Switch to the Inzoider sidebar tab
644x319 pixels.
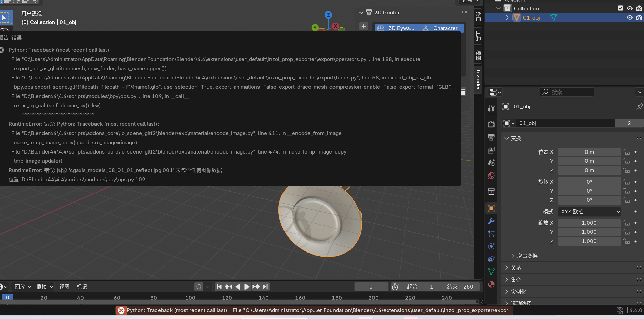coord(478,79)
